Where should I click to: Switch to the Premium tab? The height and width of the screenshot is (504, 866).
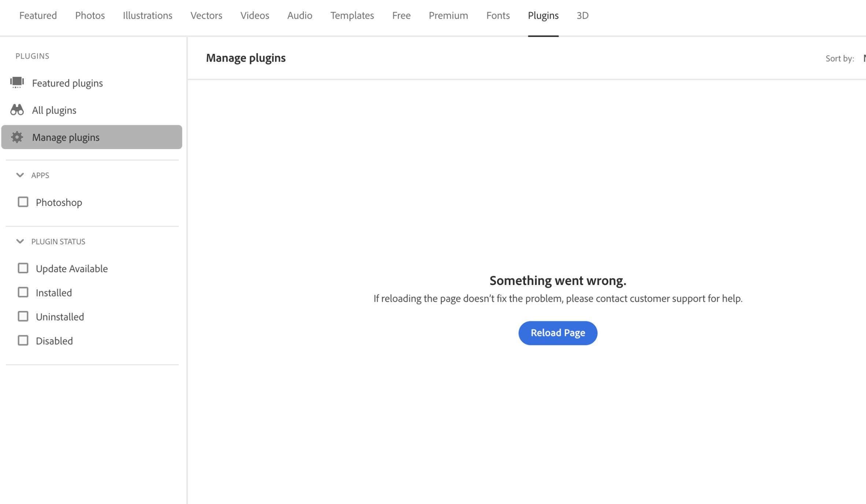pyautogui.click(x=448, y=15)
